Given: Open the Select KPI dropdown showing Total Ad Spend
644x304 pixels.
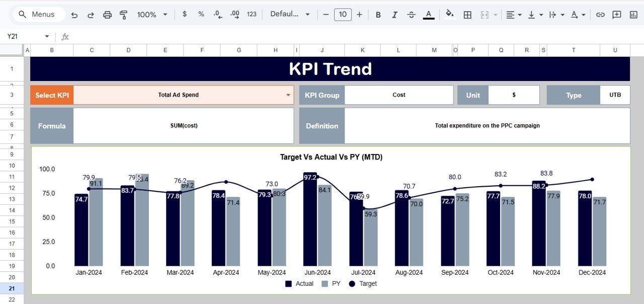Looking at the screenshot, I should click(x=287, y=95).
